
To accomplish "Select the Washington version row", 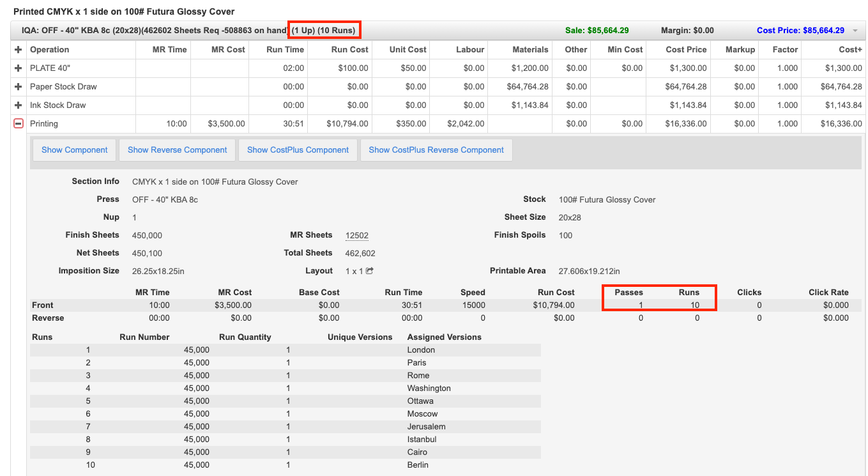I will point(286,388).
